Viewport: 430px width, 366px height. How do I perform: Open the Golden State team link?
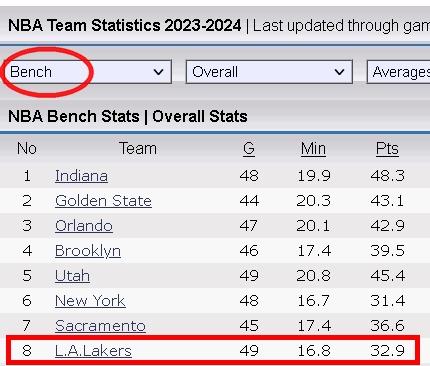pyautogui.click(x=103, y=201)
